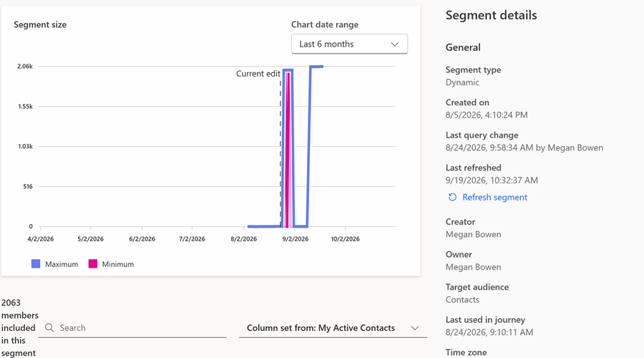Click the Current edit marker label
The image size is (644, 358).
point(258,74)
